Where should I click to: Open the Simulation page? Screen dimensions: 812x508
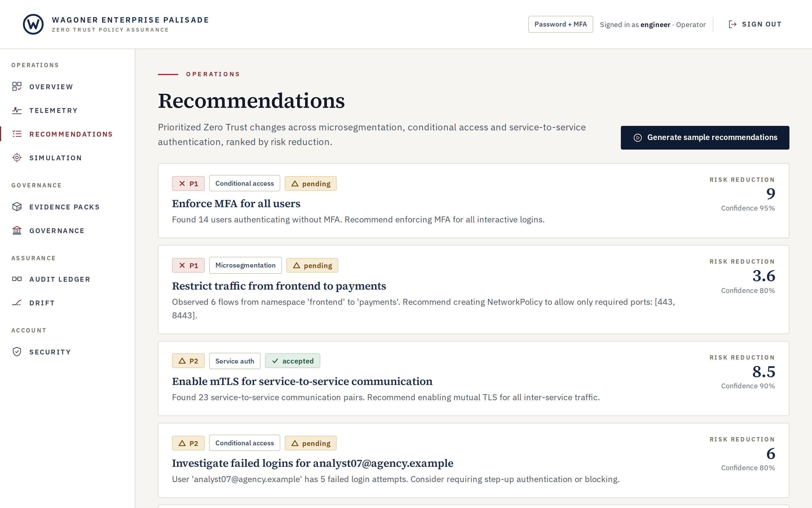[x=67, y=158]
